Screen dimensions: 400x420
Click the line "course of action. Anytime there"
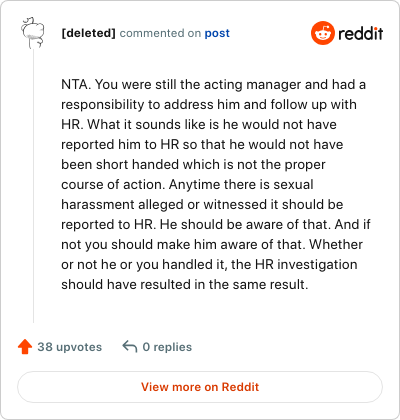coord(187,184)
